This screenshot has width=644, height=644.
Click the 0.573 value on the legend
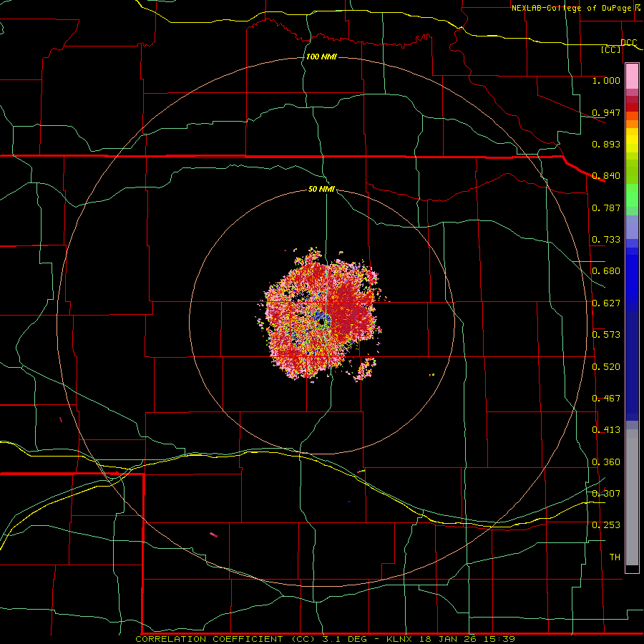[606, 335]
